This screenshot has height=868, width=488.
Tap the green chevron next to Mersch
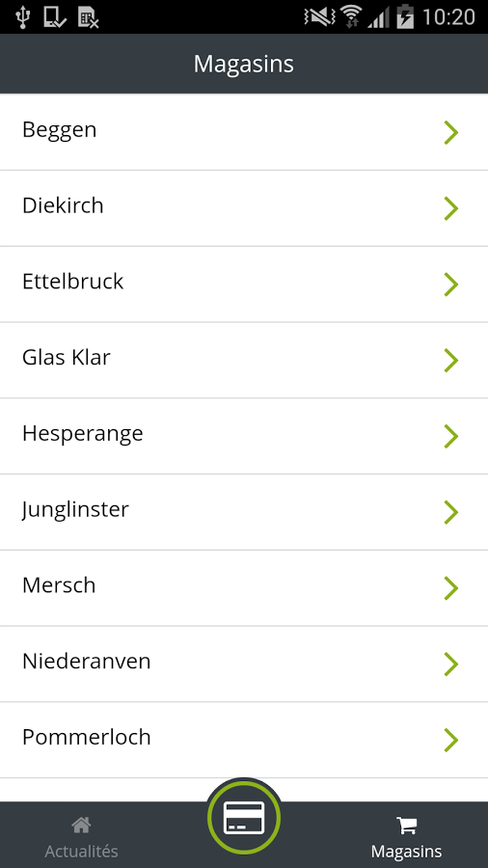(x=451, y=588)
